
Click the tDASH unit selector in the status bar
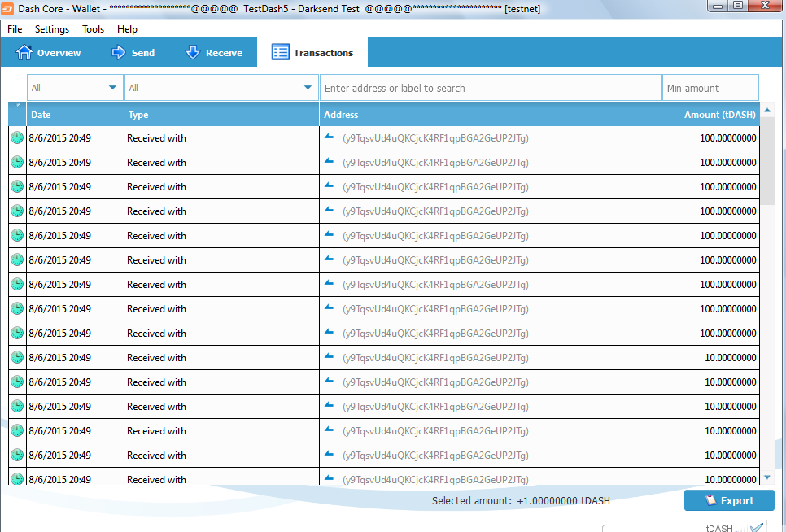pyautogui.click(x=719, y=528)
